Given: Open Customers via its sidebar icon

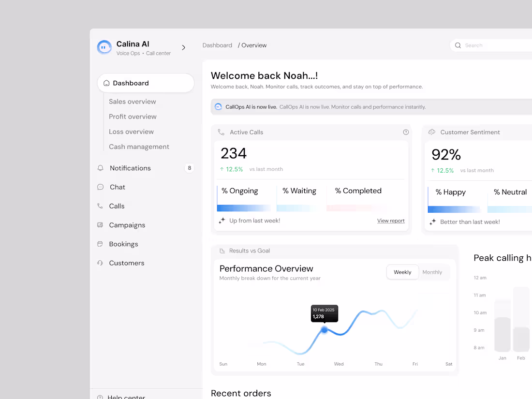Looking at the screenshot, I should tap(100, 263).
